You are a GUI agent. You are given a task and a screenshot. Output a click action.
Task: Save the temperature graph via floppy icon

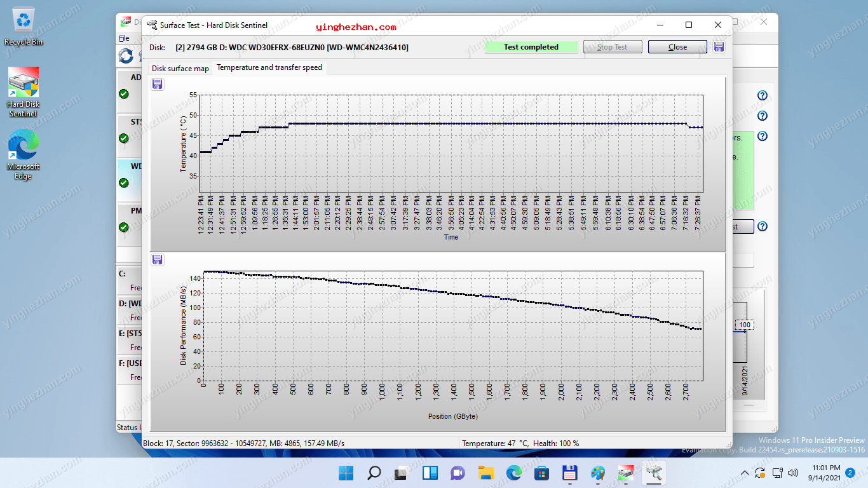pyautogui.click(x=158, y=85)
